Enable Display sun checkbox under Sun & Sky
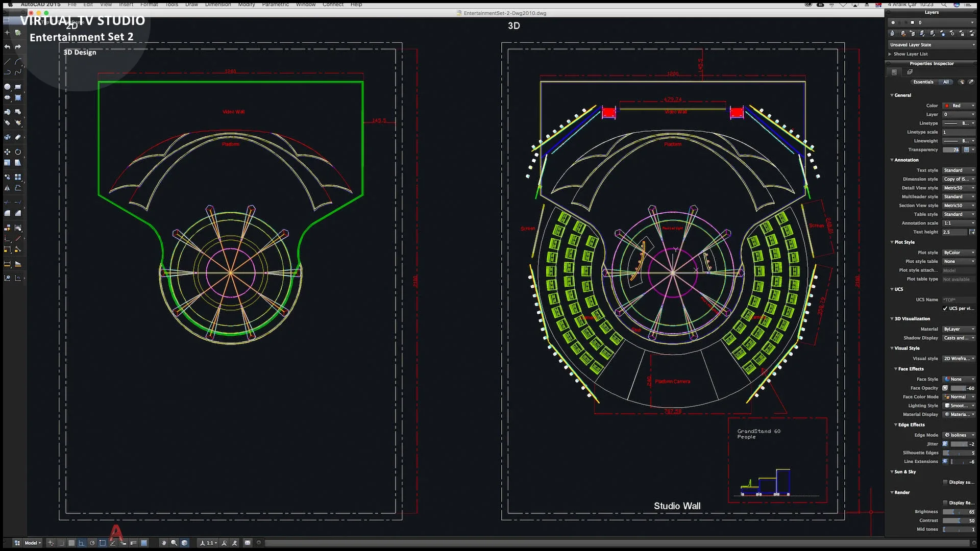 pyautogui.click(x=945, y=482)
